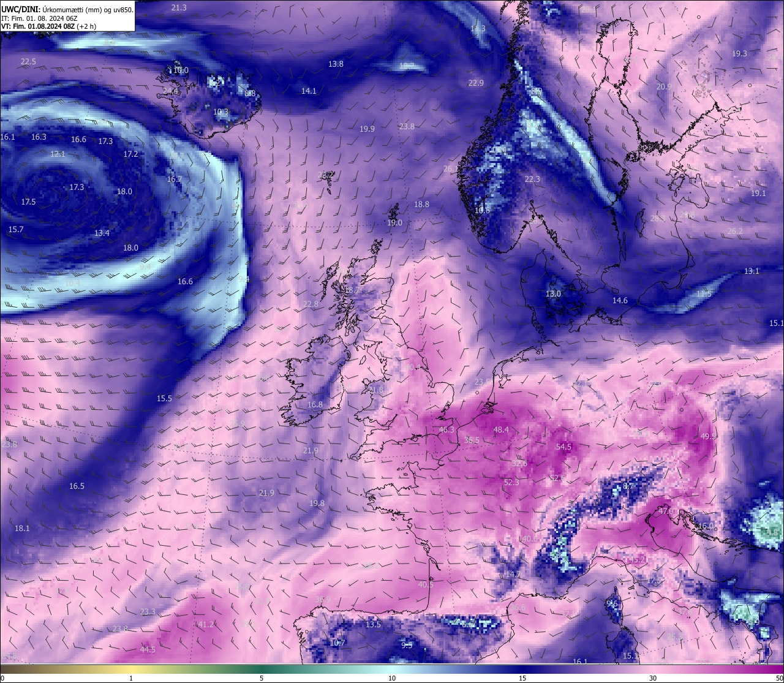Click the 13.0 value over Denmark
The height and width of the screenshot is (683, 784).
click(x=554, y=293)
